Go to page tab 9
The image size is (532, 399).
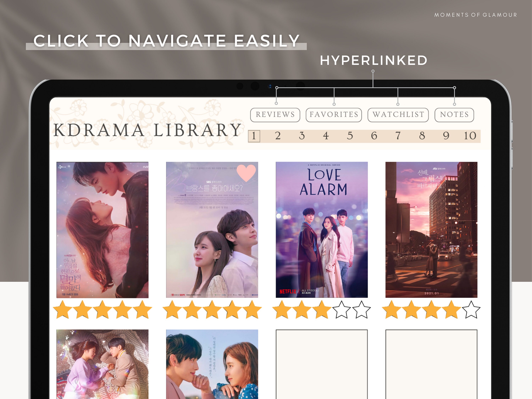pos(446,136)
